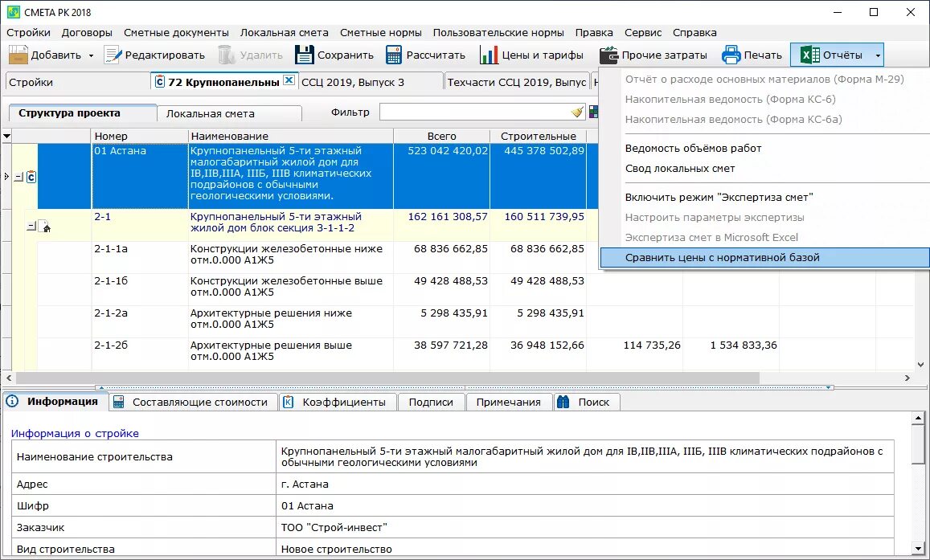The height and width of the screenshot is (560, 930).
Task: Sort by the Наименование column header
Action: (291, 137)
